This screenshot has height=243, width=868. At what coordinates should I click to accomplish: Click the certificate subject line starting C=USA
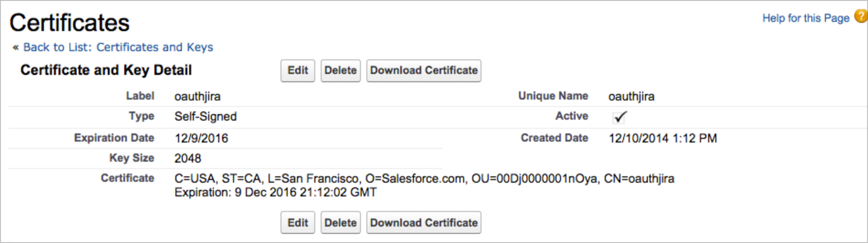[424, 179]
